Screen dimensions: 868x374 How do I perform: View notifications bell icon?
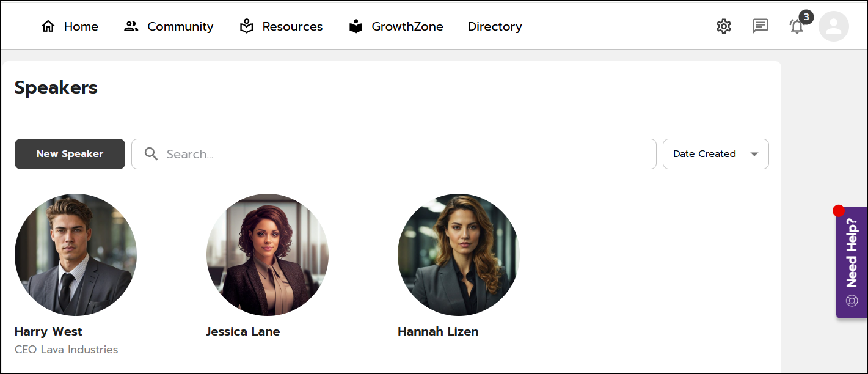click(797, 26)
